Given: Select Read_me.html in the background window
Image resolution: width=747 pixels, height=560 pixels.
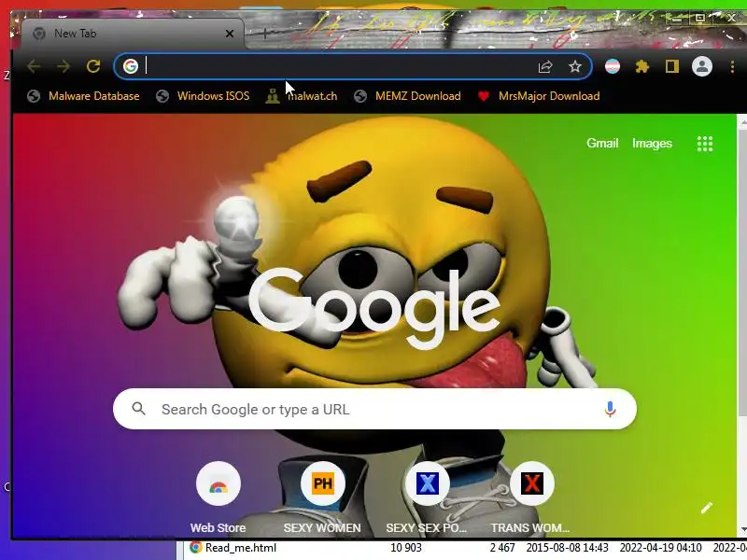Looking at the screenshot, I should pyautogui.click(x=241, y=548).
